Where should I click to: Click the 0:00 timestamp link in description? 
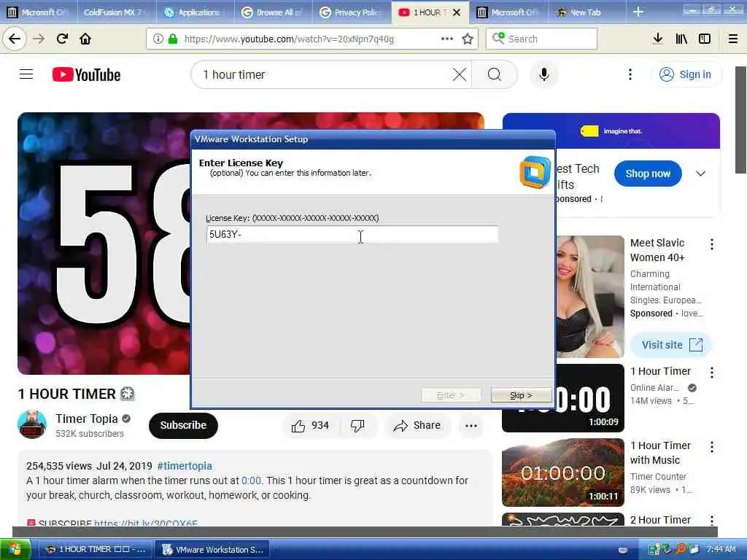click(x=251, y=481)
